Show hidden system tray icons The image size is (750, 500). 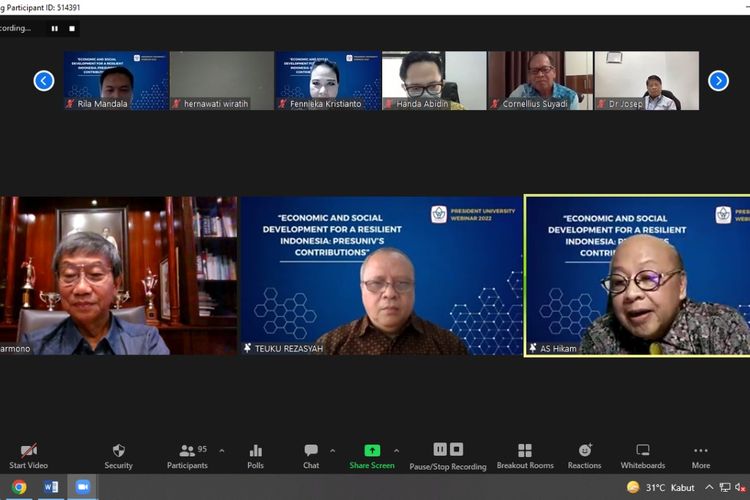tap(709, 488)
